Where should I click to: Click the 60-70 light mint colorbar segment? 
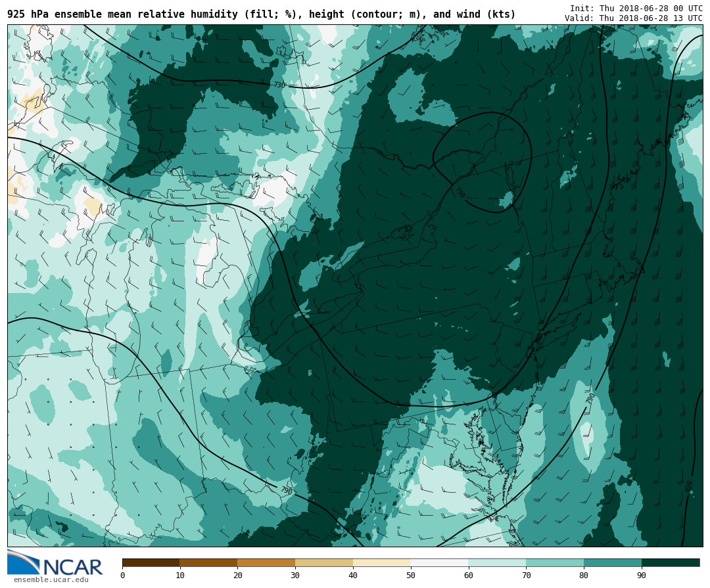click(497, 562)
